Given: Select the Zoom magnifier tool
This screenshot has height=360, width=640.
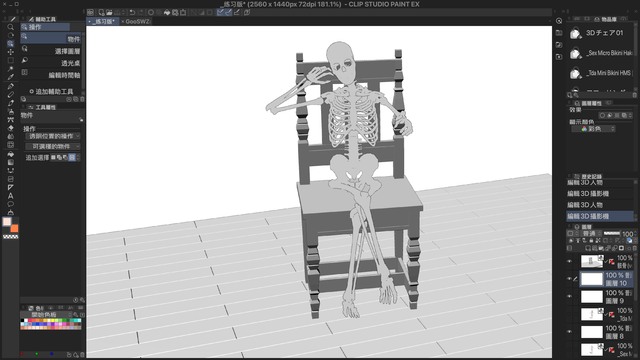Looking at the screenshot, I should click(11, 27).
